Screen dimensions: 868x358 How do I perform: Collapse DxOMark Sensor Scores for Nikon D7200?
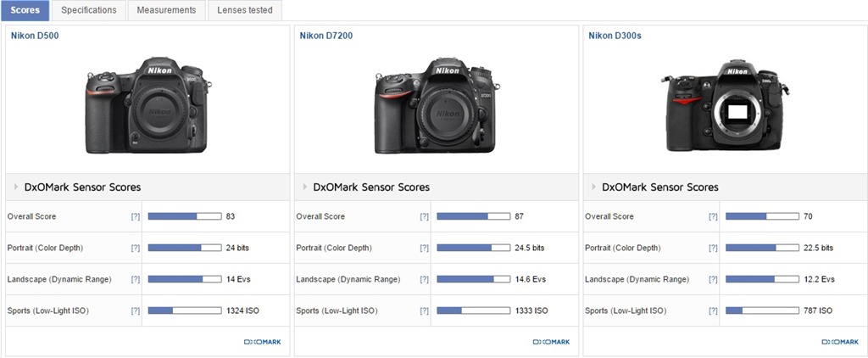305,187
